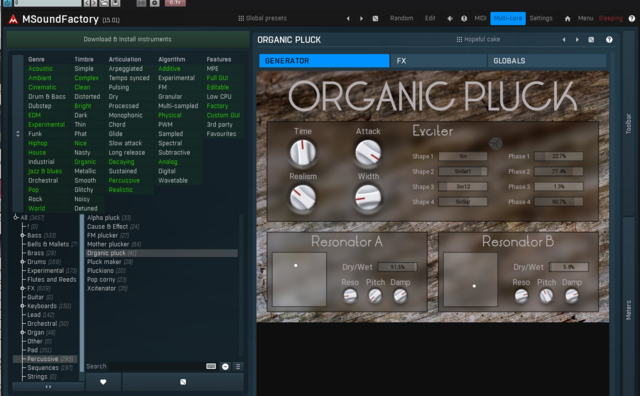Click the Attack knob
The width and height of the screenshot is (640, 396).
pos(368,152)
